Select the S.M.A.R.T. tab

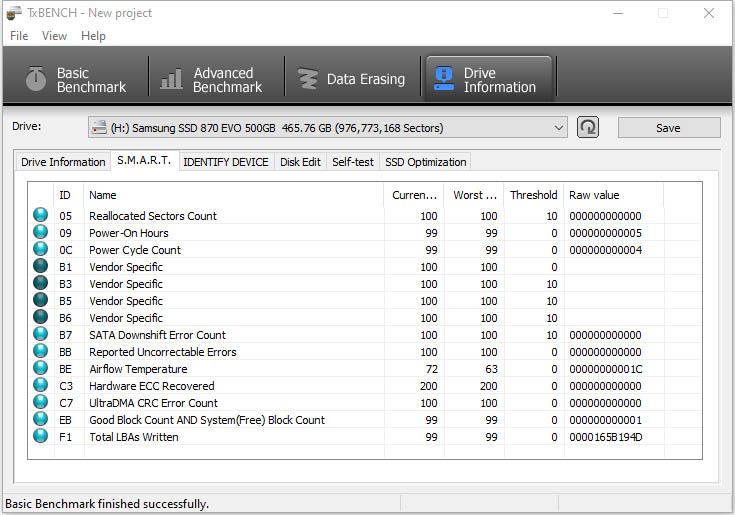coord(144,160)
